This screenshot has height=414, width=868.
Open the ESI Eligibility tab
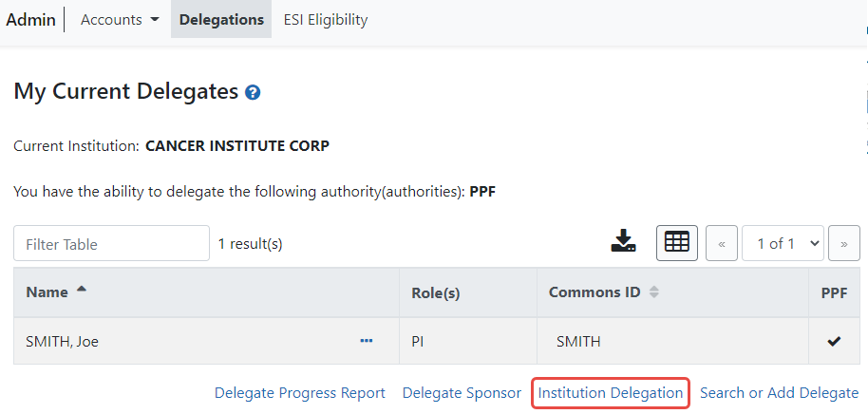326,20
